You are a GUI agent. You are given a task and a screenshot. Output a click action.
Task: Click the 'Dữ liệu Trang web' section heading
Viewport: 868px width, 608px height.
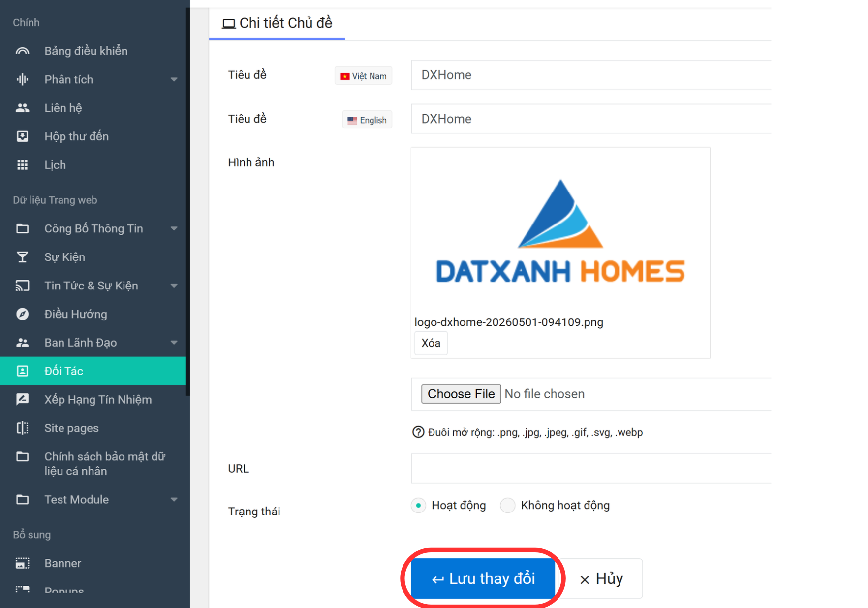pos(55,200)
